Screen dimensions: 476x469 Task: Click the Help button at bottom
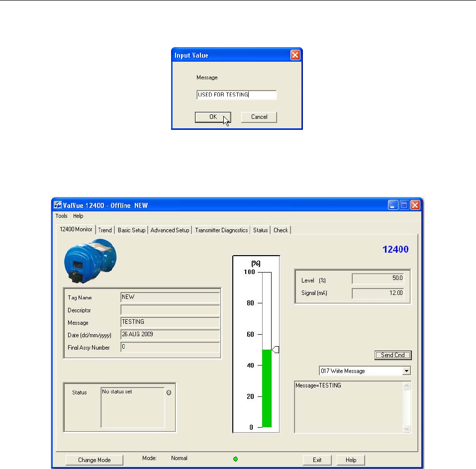(x=351, y=460)
